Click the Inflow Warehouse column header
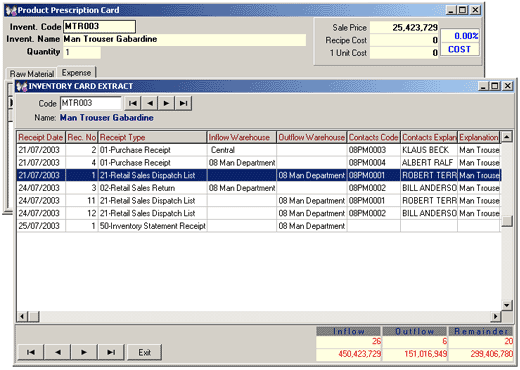The height and width of the screenshot is (370, 520). point(242,137)
